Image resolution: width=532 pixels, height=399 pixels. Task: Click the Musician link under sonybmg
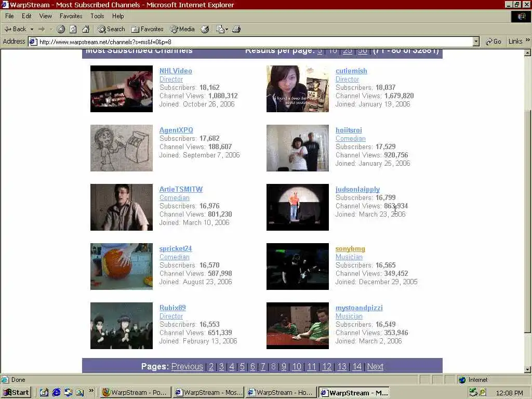(349, 257)
